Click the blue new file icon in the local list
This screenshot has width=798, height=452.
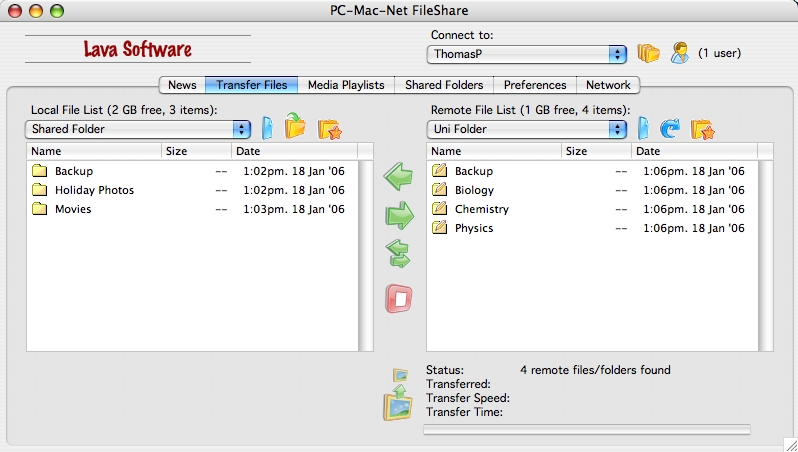(x=267, y=128)
